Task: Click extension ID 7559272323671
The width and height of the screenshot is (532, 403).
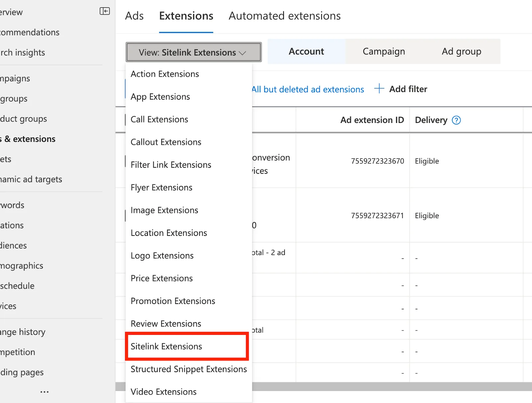Action: pos(377,216)
